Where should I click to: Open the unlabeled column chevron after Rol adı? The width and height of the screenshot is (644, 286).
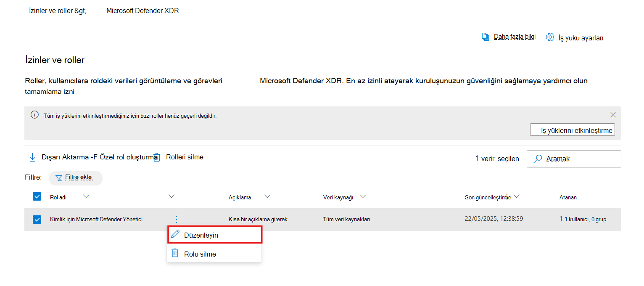point(171,196)
